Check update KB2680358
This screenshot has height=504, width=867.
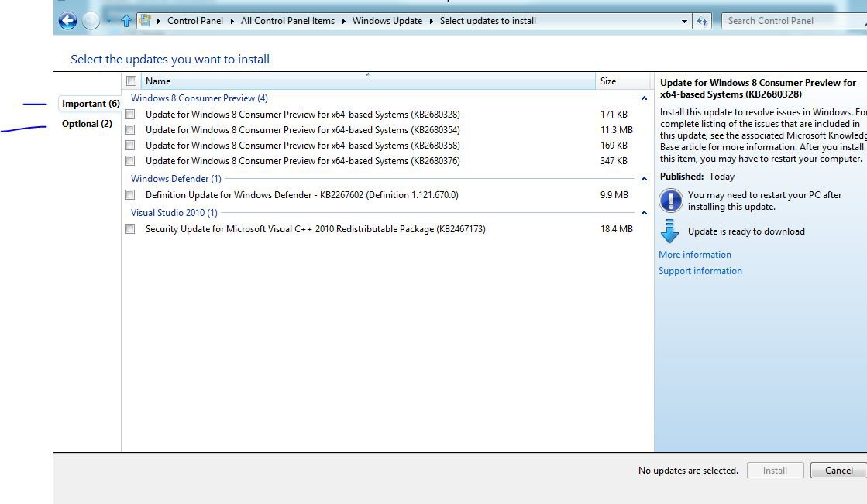coord(130,146)
